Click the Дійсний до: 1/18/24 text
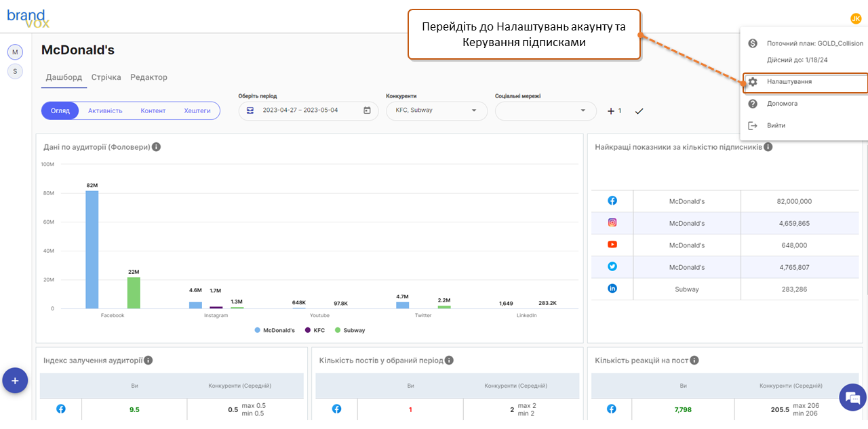 point(797,60)
